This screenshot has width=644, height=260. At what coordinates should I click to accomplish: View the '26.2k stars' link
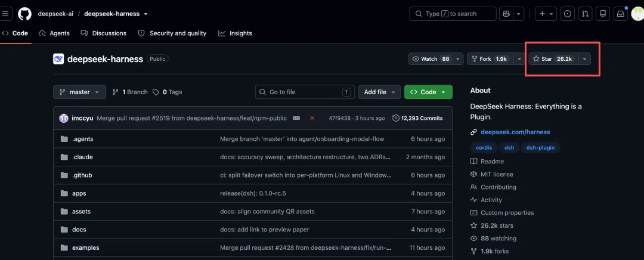[491, 225]
